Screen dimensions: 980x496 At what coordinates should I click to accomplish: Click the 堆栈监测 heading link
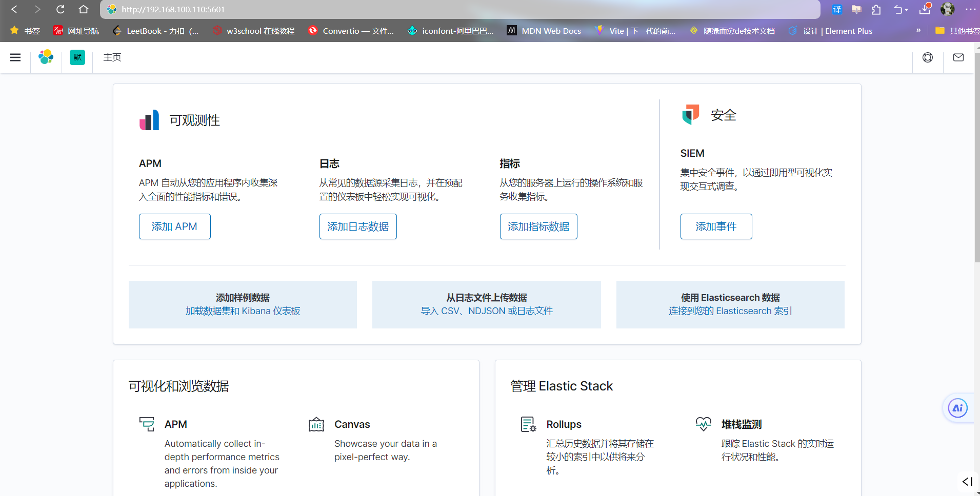pyautogui.click(x=742, y=424)
